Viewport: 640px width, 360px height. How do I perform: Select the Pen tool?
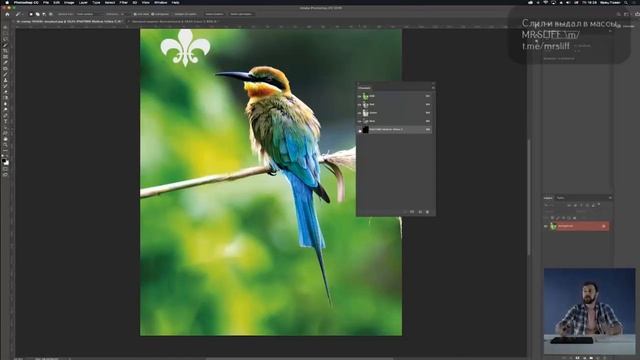pos(5,115)
